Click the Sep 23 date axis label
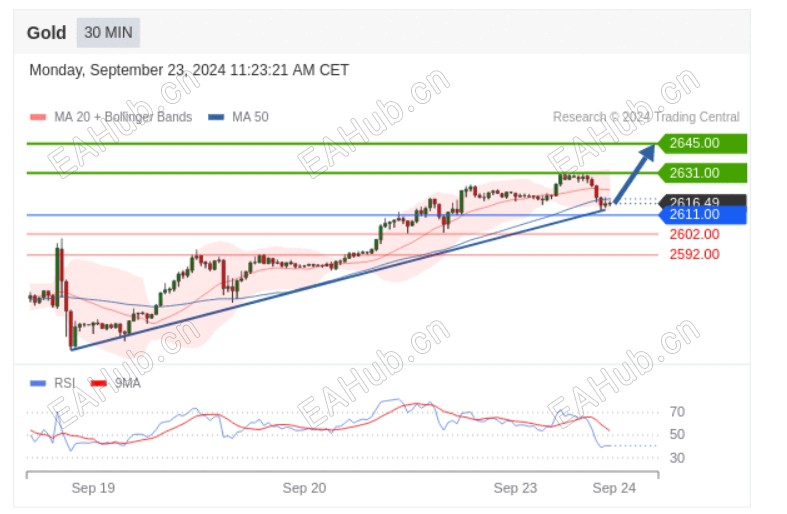This screenshot has width=787, height=514. tap(515, 488)
